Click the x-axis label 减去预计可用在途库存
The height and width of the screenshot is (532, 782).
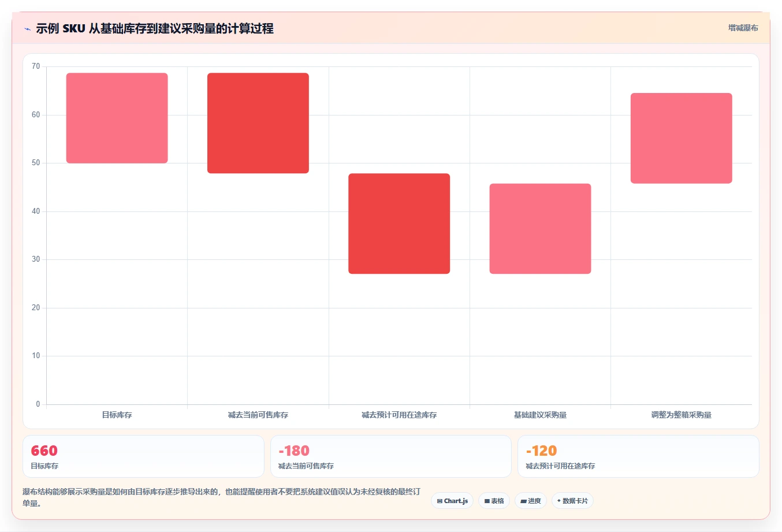pos(399,415)
